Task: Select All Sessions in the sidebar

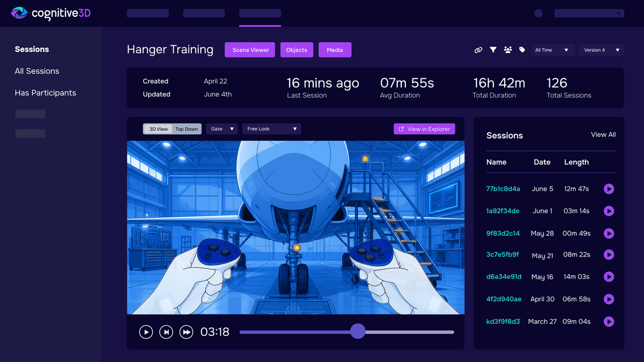Action: click(x=37, y=71)
